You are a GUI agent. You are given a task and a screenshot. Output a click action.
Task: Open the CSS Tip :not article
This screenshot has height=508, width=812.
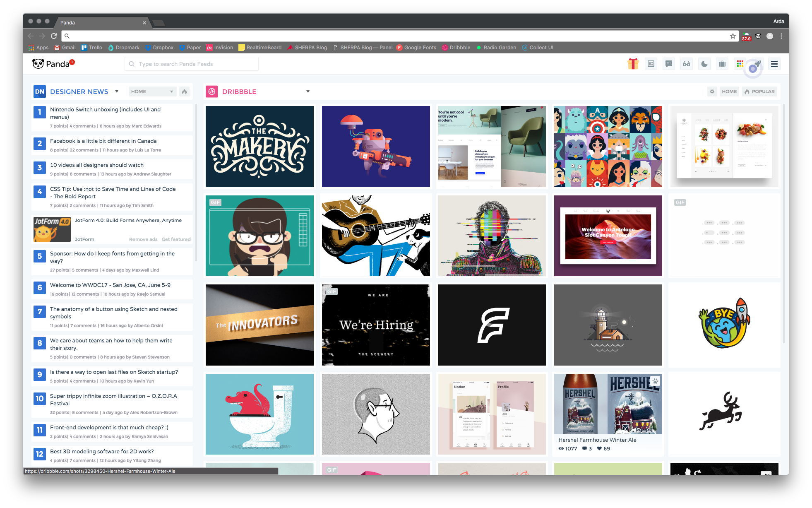point(113,193)
